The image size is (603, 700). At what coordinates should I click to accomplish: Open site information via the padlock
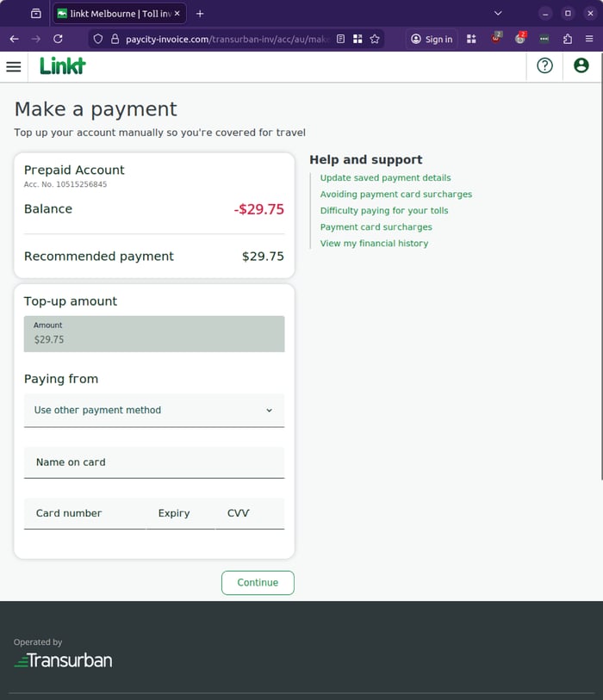pyautogui.click(x=115, y=39)
